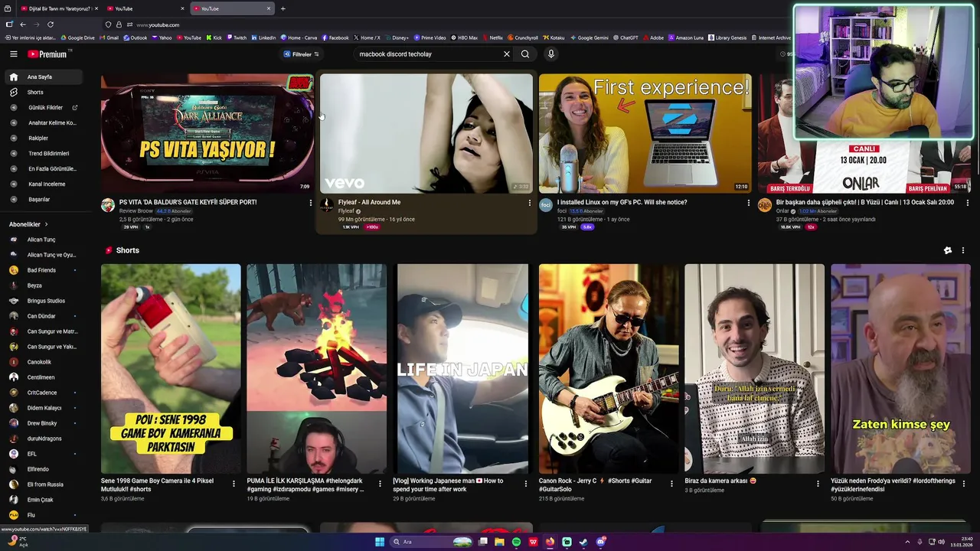
Task: Start voice search with the microphone
Action: (x=550, y=54)
